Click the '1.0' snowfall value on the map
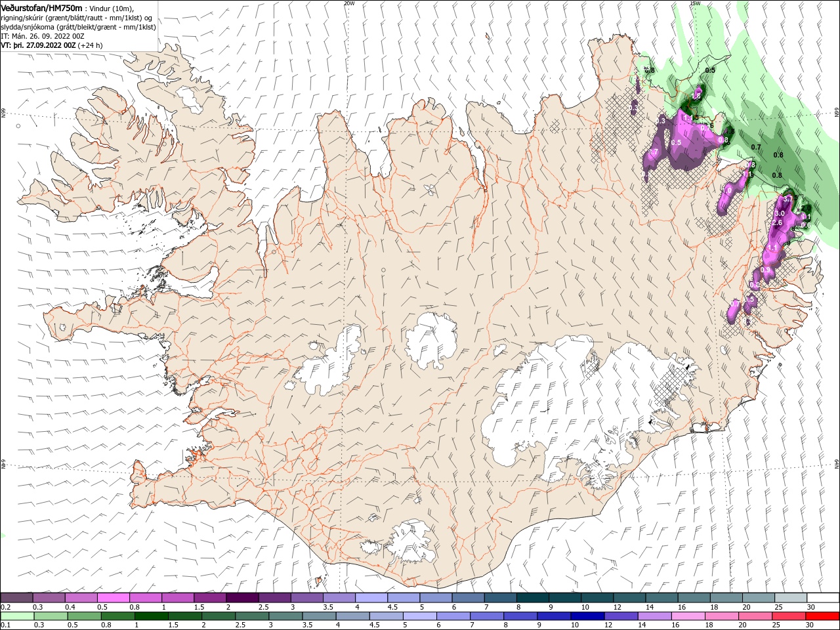This screenshot has width=840, height=630. [726, 190]
